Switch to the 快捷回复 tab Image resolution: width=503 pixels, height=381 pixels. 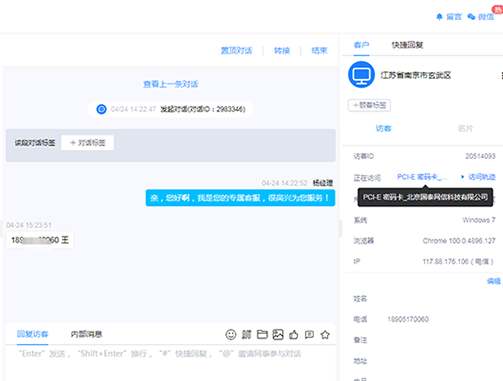pos(407,45)
